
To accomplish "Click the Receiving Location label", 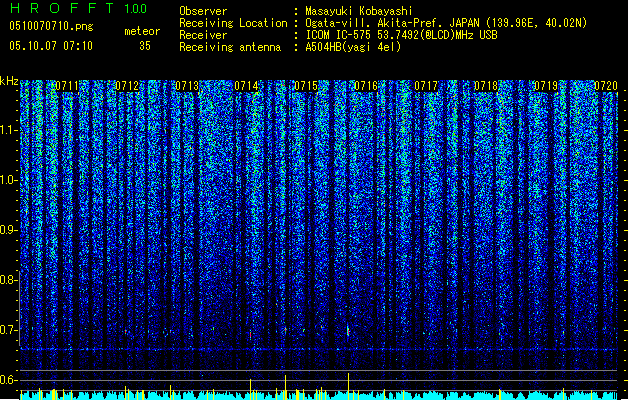I will [233, 23].
